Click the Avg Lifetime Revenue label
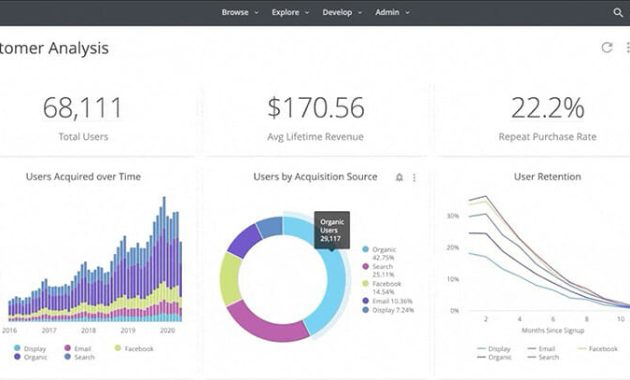630x380 pixels. 315,137
